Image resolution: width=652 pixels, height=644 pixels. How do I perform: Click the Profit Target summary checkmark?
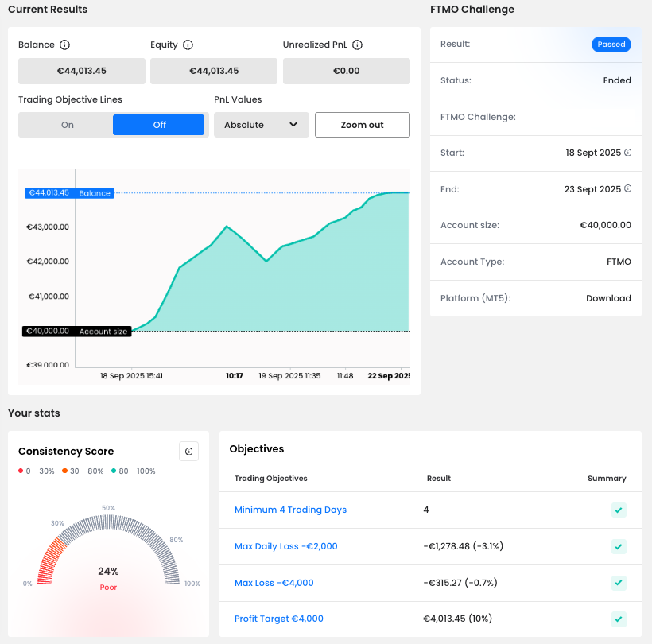click(619, 619)
